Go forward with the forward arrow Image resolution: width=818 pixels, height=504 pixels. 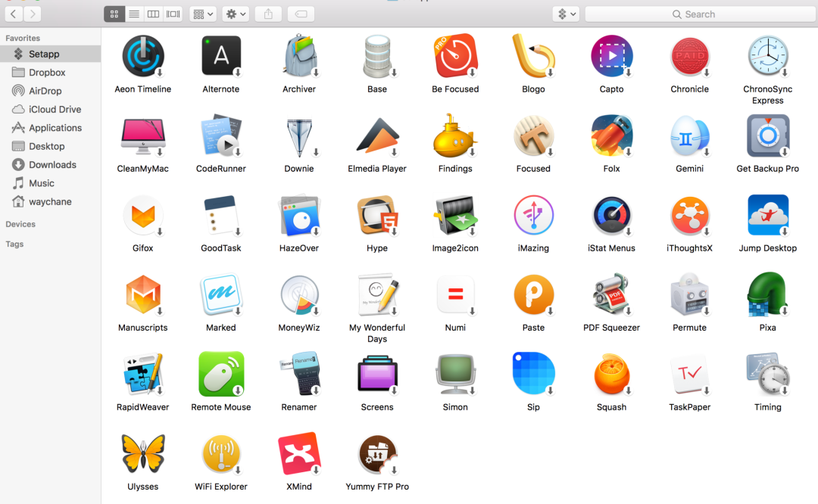[x=33, y=14]
